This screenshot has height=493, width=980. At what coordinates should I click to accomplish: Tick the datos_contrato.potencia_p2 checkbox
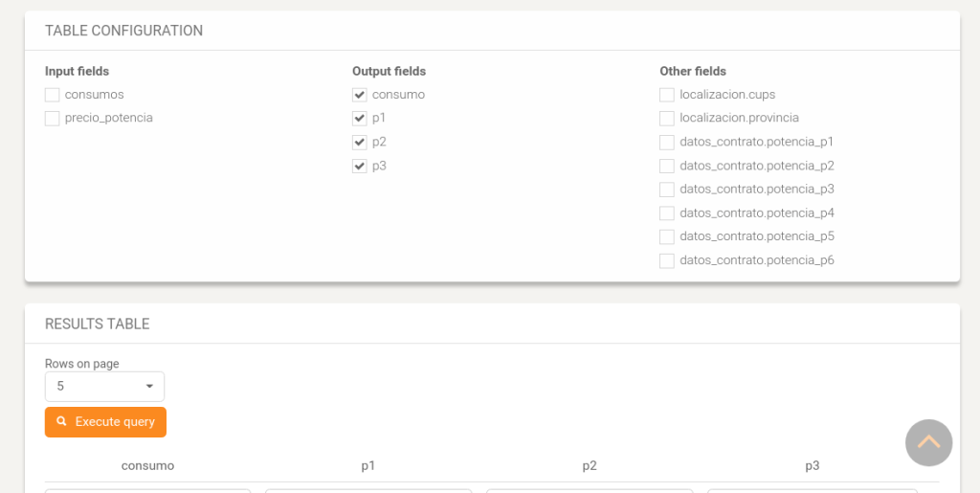point(667,167)
